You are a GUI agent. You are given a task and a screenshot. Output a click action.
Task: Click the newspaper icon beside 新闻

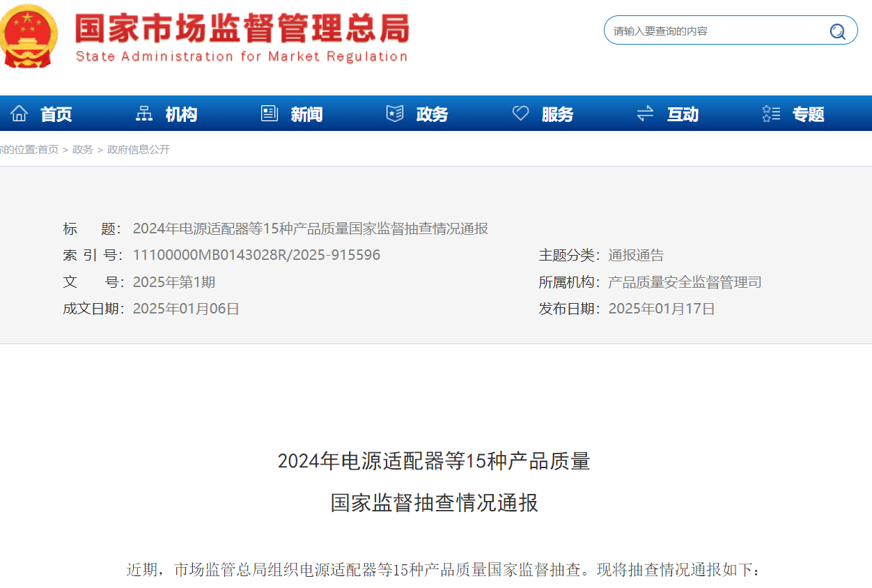point(270,114)
